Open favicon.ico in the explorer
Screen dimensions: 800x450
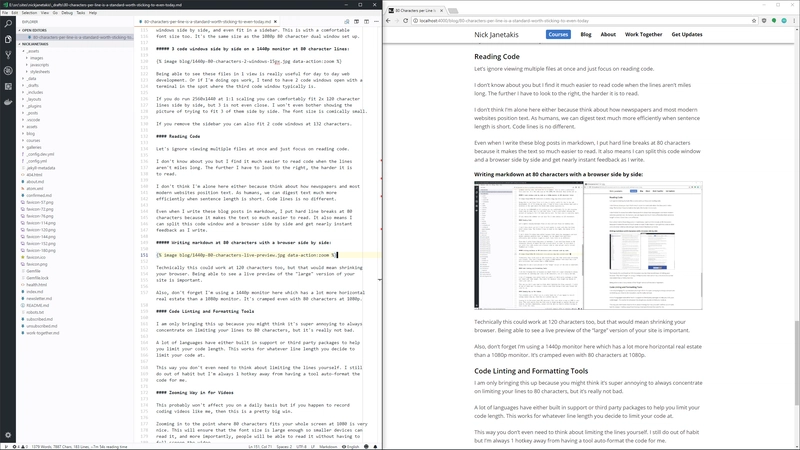[36, 257]
